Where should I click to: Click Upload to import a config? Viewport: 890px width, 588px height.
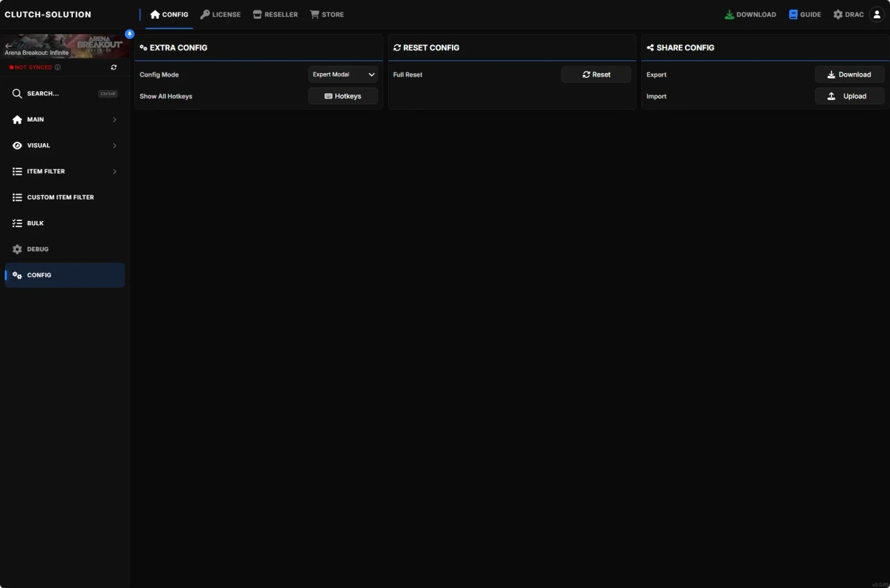[849, 96]
